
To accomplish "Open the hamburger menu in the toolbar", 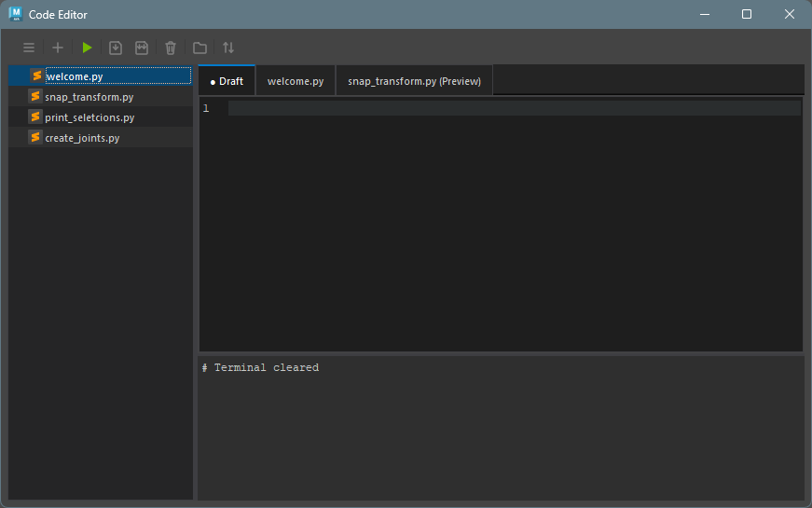I will pos(29,48).
